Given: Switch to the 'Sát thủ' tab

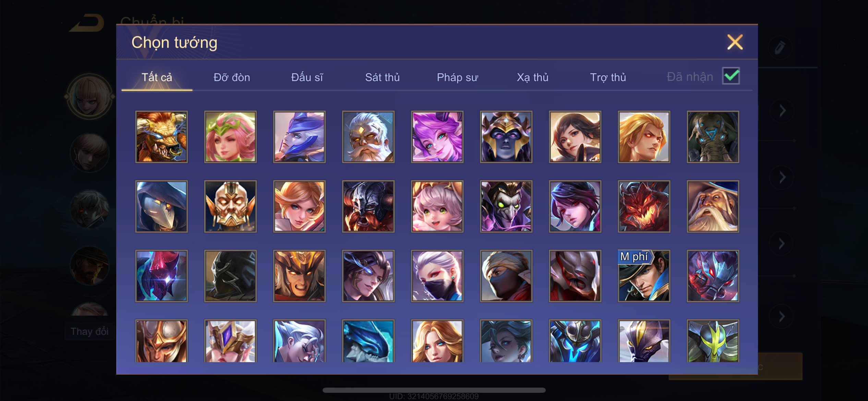Looking at the screenshot, I should pos(382,77).
